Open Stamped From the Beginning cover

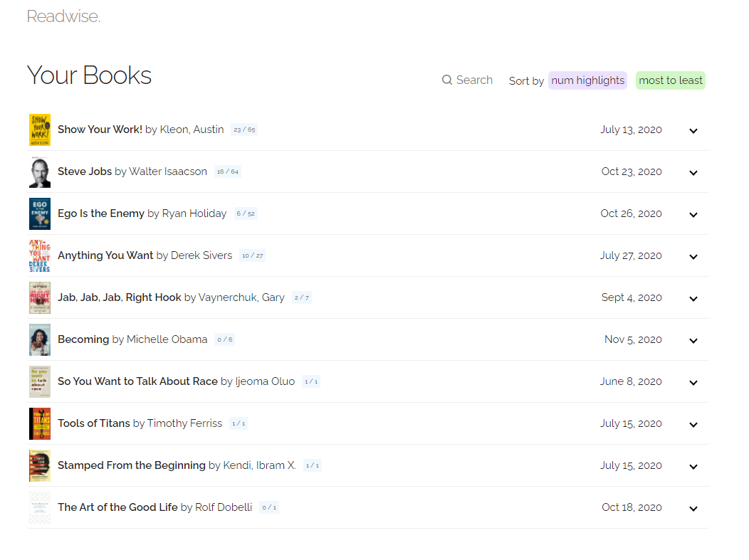(x=40, y=466)
